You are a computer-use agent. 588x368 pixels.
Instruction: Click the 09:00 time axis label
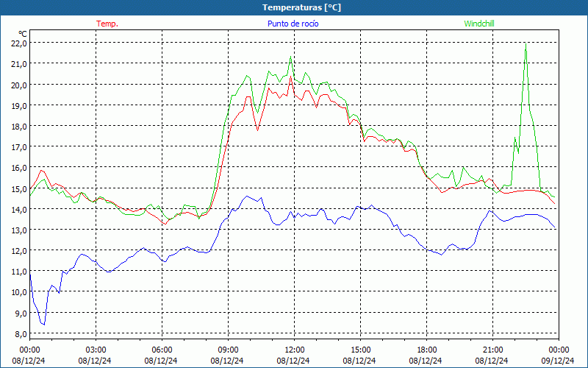click(228, 350)
